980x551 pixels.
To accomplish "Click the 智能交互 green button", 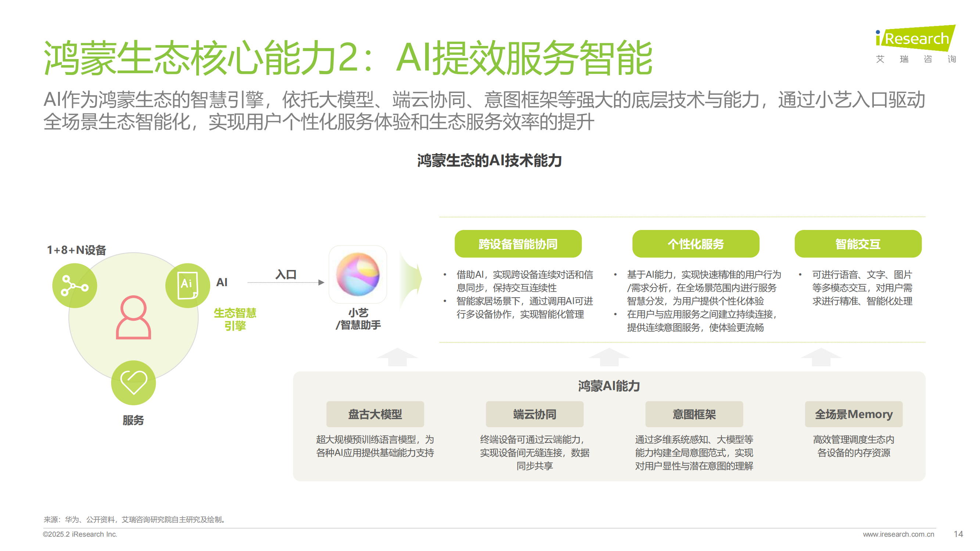I will tap(858, 244).
